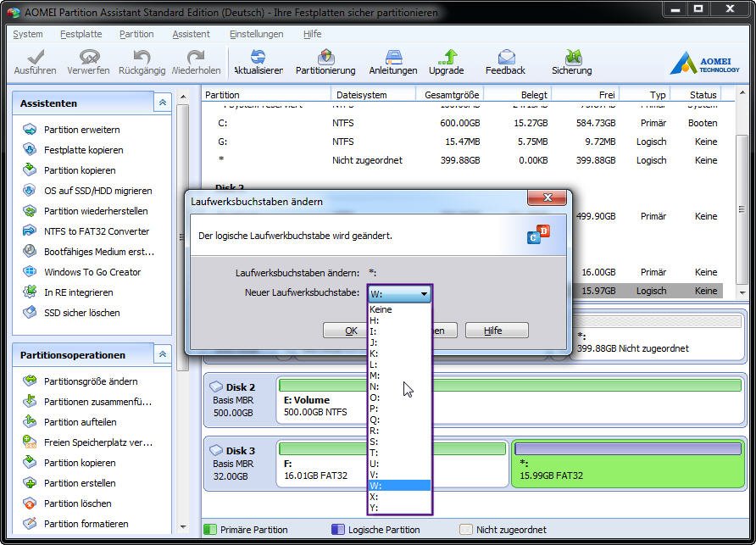Viewport: 756px width, 545px height.
Task: Click the Verwerfen toolbar icon
Action: pyautogui.click(x=89, y=57)
